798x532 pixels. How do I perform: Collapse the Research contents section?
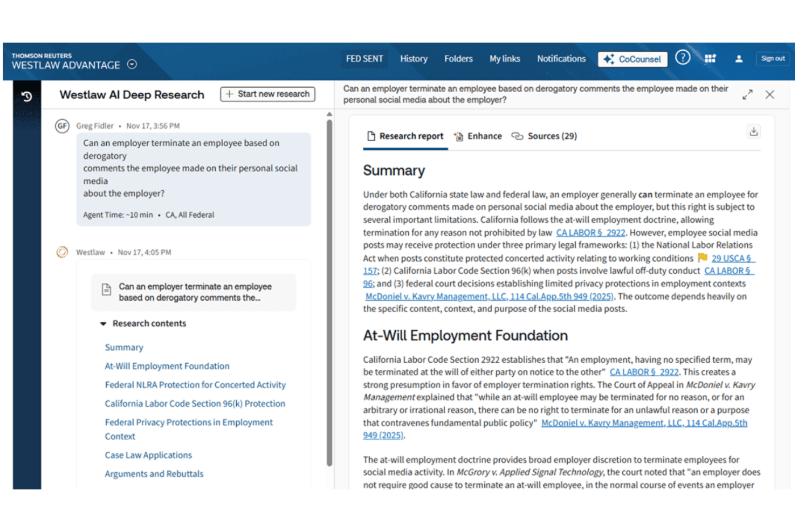pyautogui.click(x=103, y=324)
